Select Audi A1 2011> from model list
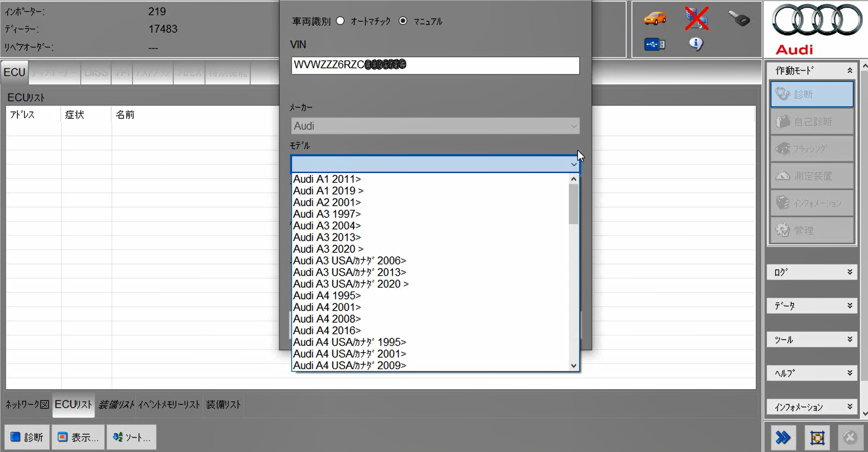The width and height of the screenshot is (868, 452). [x=430, y=179]
